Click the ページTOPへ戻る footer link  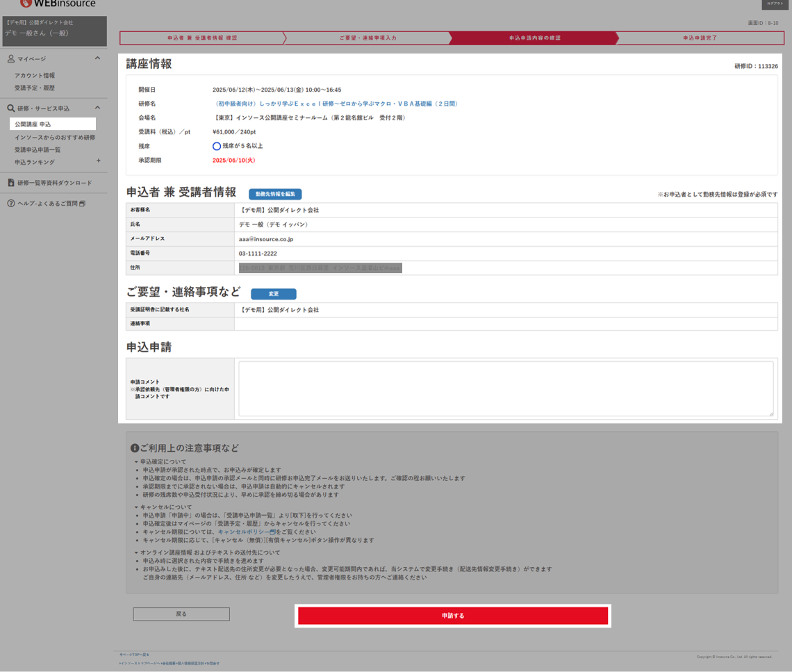tap(134, 655)
